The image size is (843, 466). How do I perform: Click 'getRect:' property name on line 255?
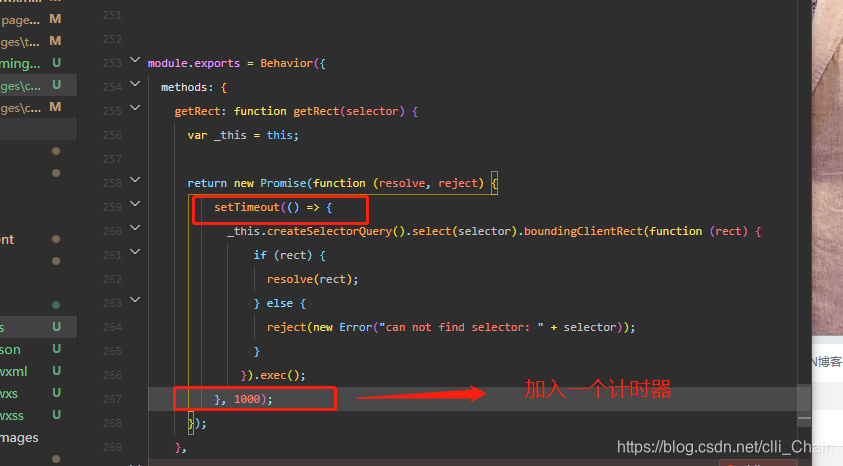201,111
